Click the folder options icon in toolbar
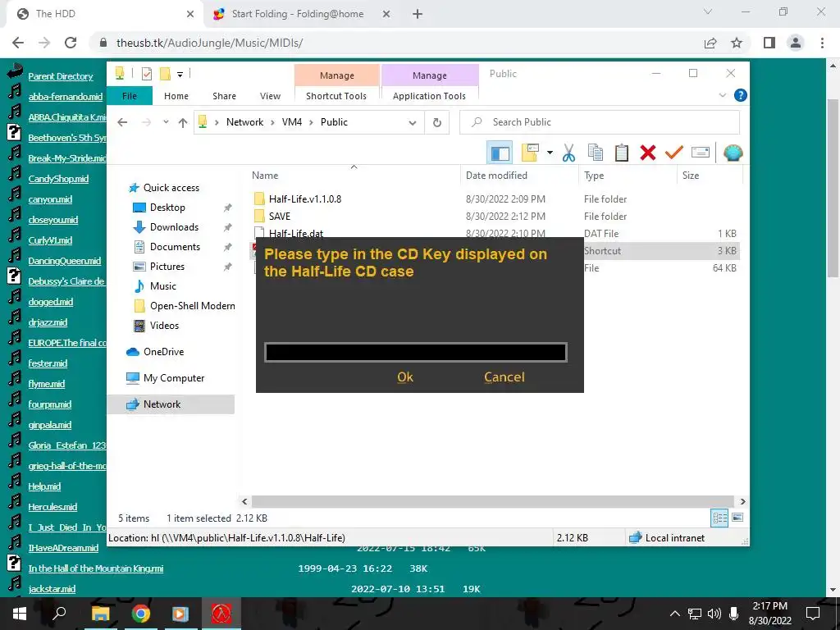The height and width of the screenshot is (630, 840). point(530,153)
